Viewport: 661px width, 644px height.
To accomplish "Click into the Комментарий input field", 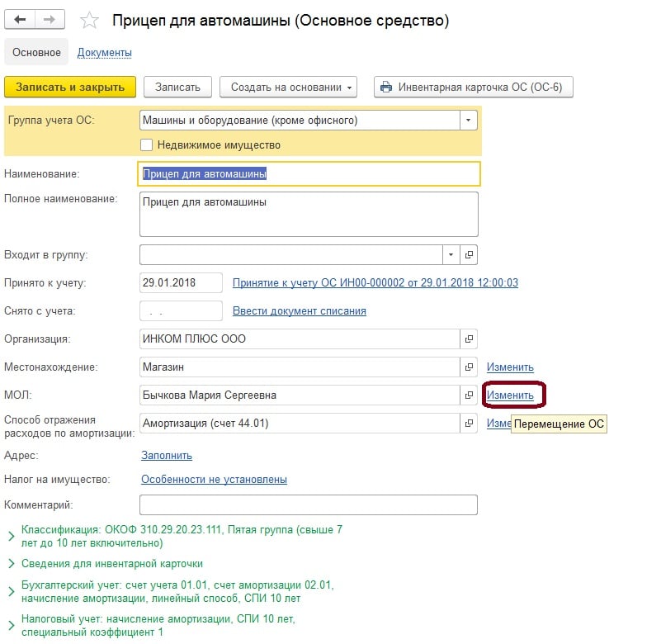I will coord(309,504).
